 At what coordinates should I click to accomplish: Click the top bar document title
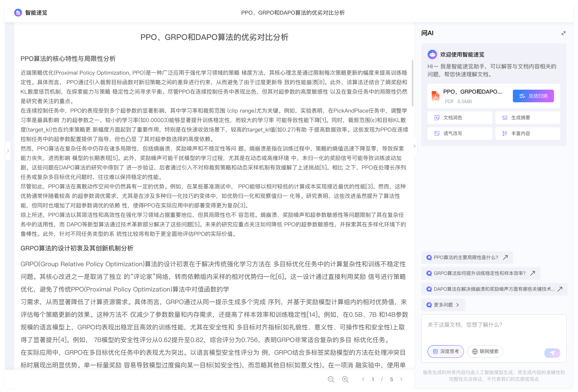[293, 12]
